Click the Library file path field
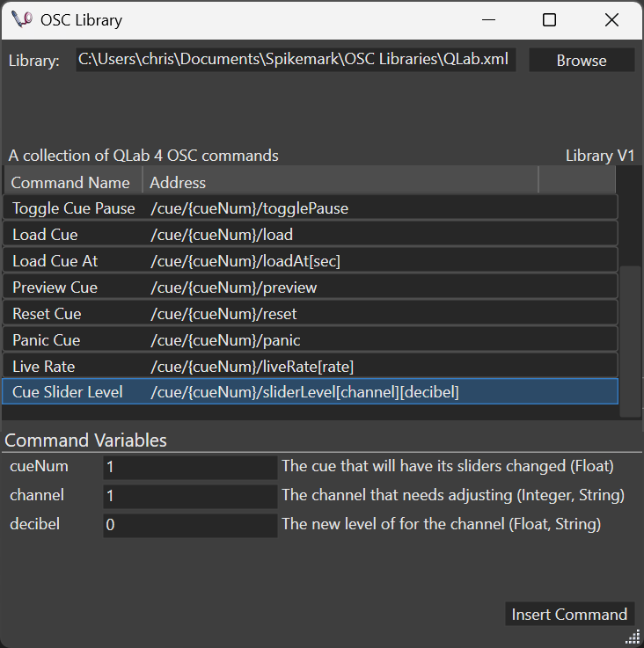The image size is (644, 648). 296,60
